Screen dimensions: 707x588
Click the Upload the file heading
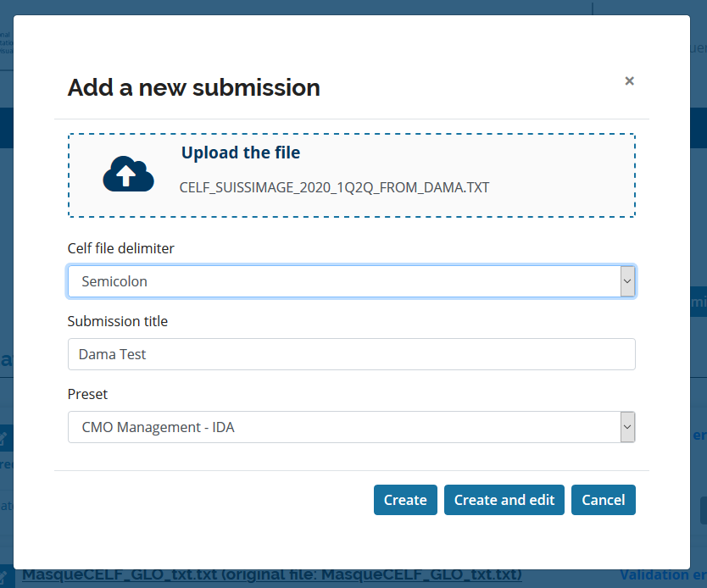point(240,153)
